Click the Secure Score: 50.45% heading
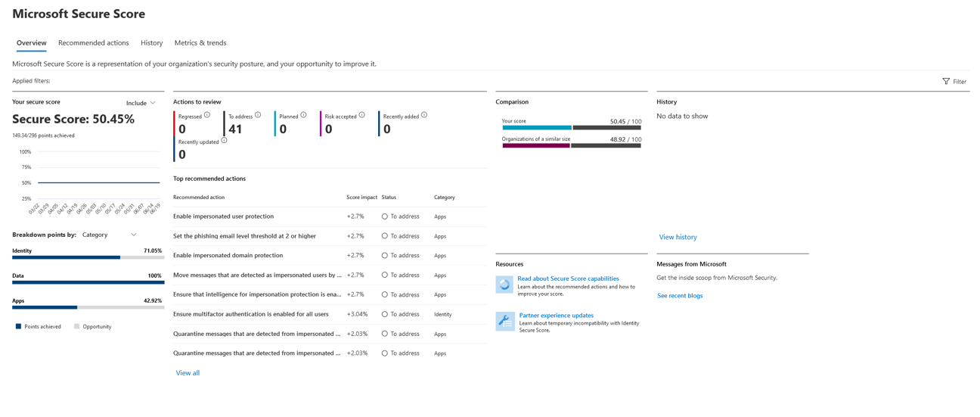The image size is (980, 417). pyautogui.click(x=73, y=120)
